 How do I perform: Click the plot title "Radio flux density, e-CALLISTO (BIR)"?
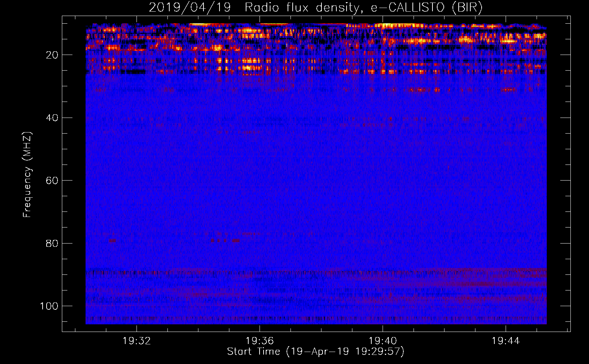click(x=363, y=8)
